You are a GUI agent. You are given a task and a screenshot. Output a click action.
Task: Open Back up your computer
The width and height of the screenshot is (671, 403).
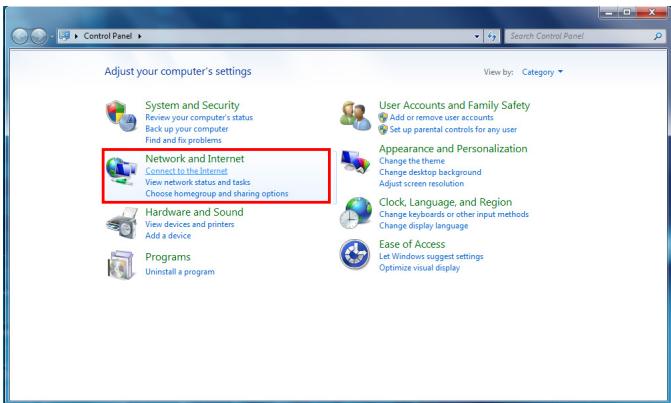pos(187,129)
